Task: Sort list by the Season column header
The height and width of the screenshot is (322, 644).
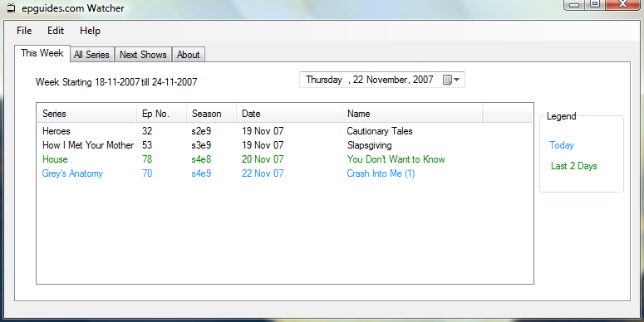Action: 212,114
